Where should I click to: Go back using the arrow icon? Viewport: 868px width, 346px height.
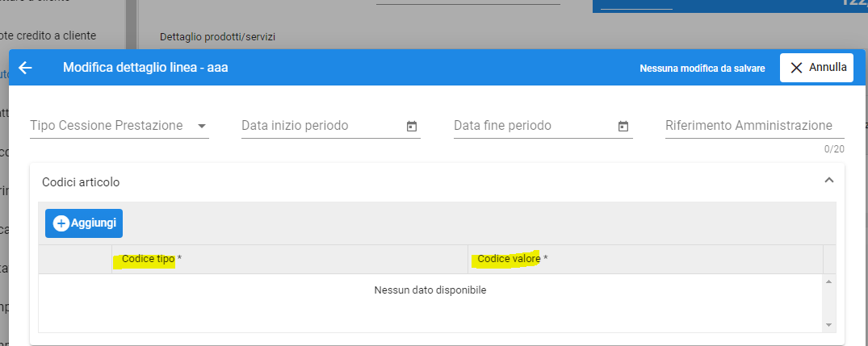(26, 68)
